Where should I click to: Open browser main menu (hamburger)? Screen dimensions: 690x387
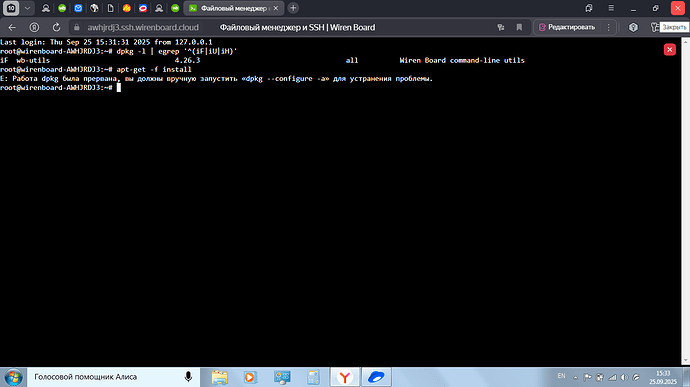[x=611, y=8]
